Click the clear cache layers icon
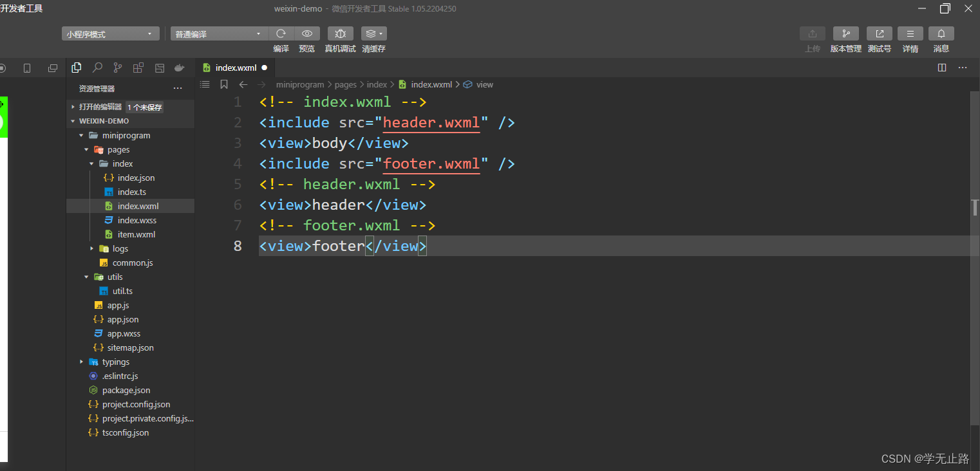The image size is (980, 471). 370,33
